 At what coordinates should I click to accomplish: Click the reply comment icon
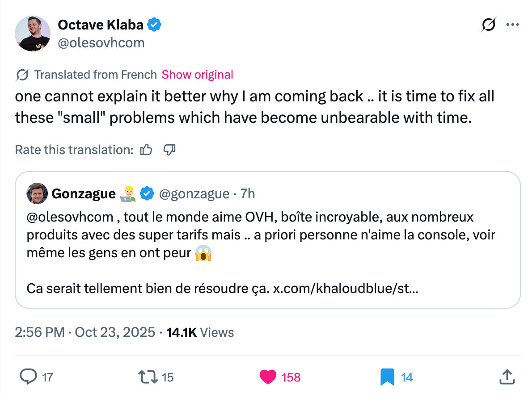point(29,377)
